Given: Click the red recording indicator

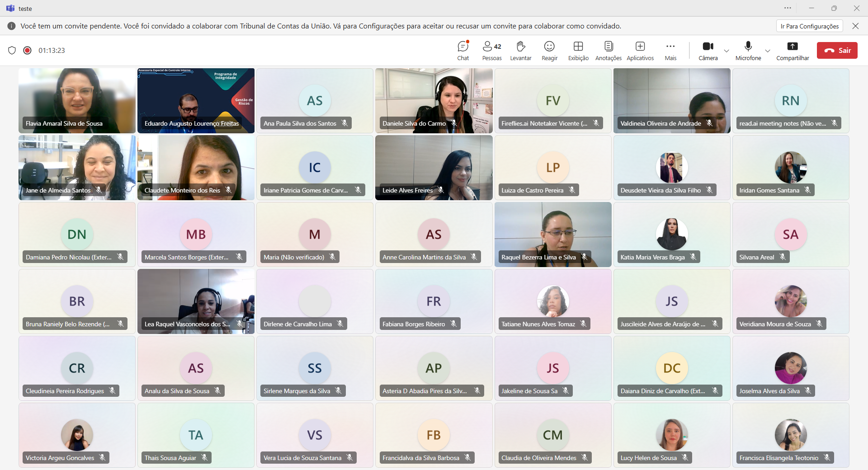Looking at the screenshot, I should tap(27, 50).
